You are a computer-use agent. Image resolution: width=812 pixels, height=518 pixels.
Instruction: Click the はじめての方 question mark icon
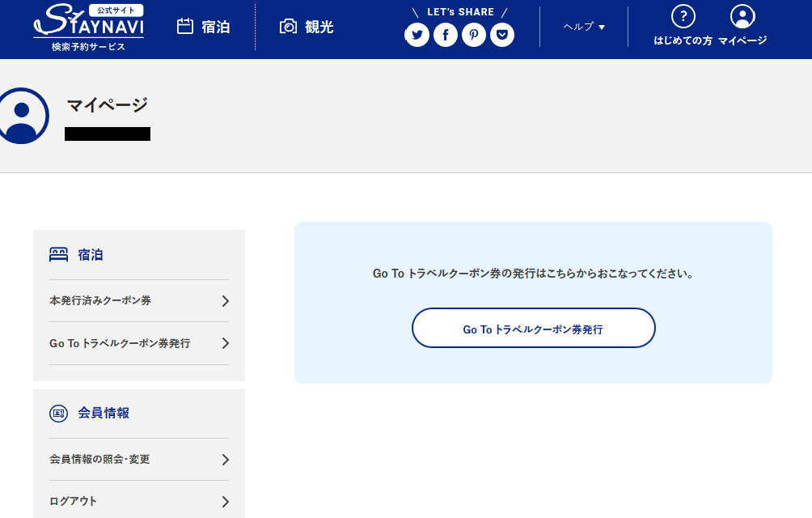pyautogui.click(x=683, y=16)
